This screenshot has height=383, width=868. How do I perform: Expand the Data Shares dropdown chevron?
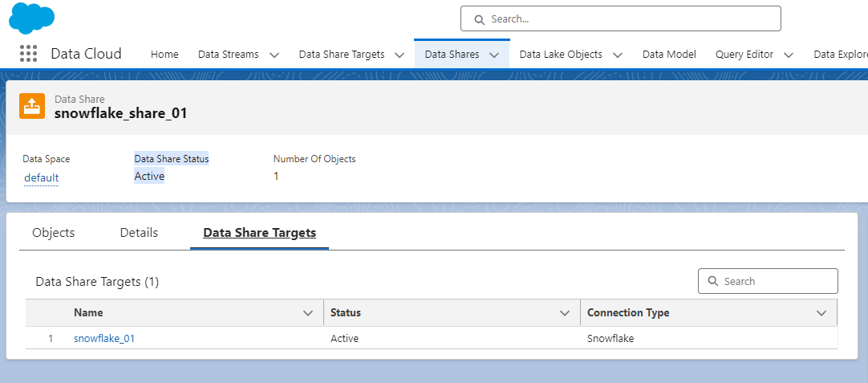pyautogui.click(x=495, y=55)
